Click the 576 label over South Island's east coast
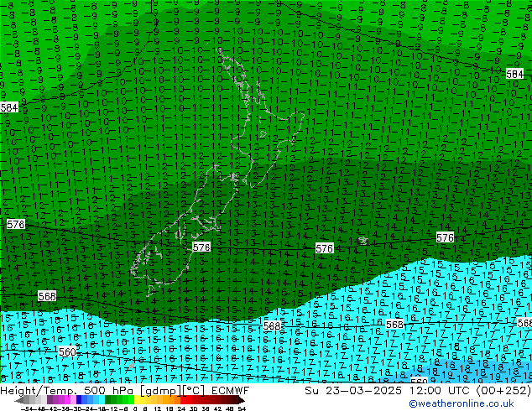The width and height of the screenshot is (532, 411). pyautogui.click(x=201, y=247)
